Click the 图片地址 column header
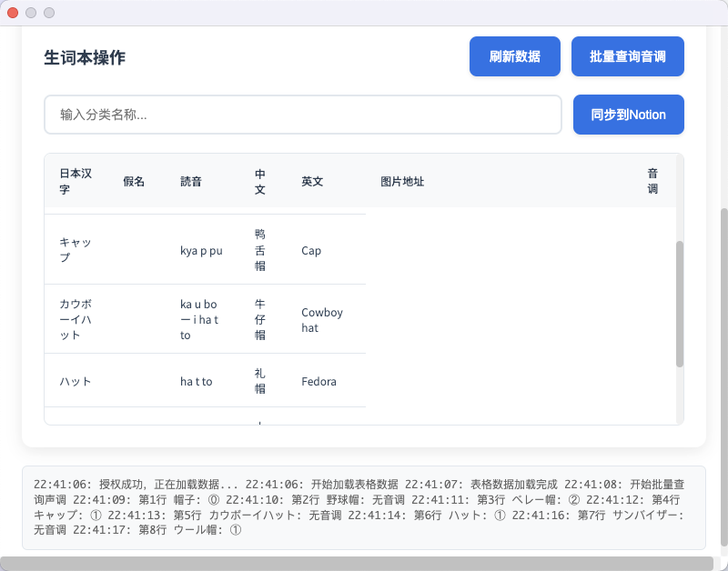The image size is (728, 571). tap(402, 181)
